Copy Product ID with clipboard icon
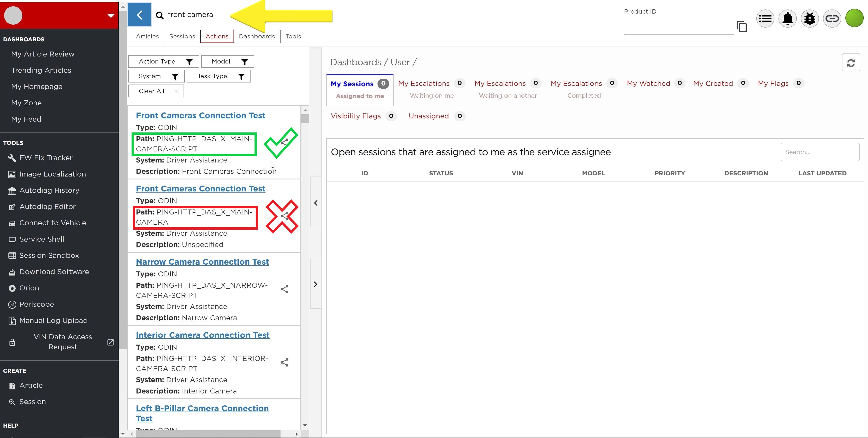 [742, 27]
